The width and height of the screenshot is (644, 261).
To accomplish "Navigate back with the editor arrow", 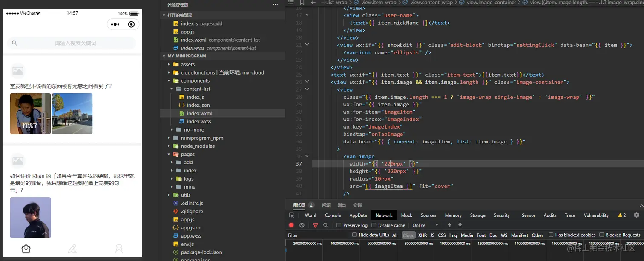I will [313, 3].
